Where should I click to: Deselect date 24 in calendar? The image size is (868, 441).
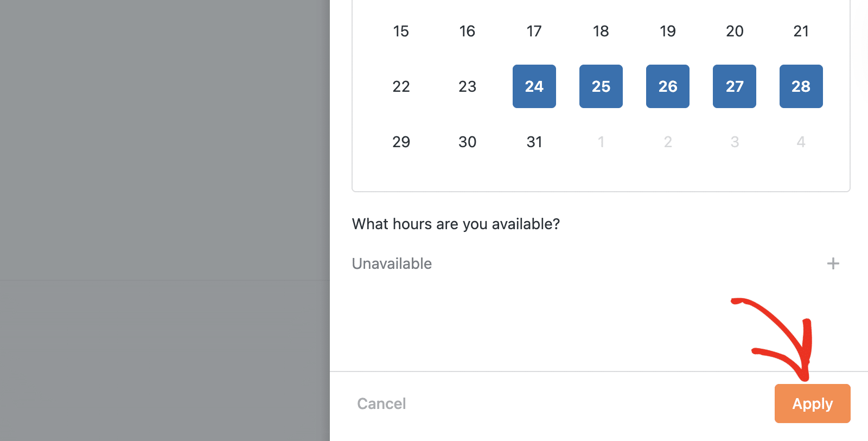[x=534, y=86]
